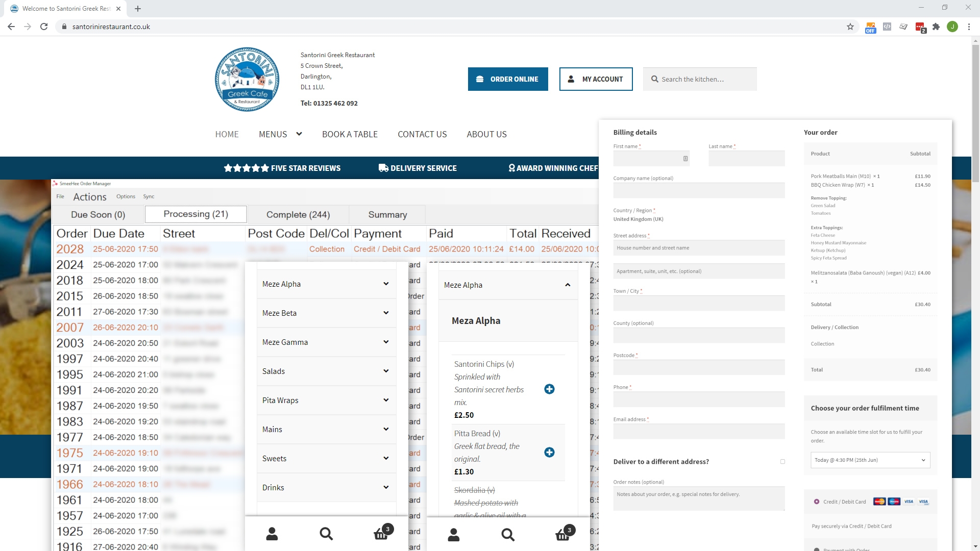Image resolution: width=980 pixels, height=551 pixels.
Task: Click the Santorini Greek Cafe logo
Action: click(247, 79)
